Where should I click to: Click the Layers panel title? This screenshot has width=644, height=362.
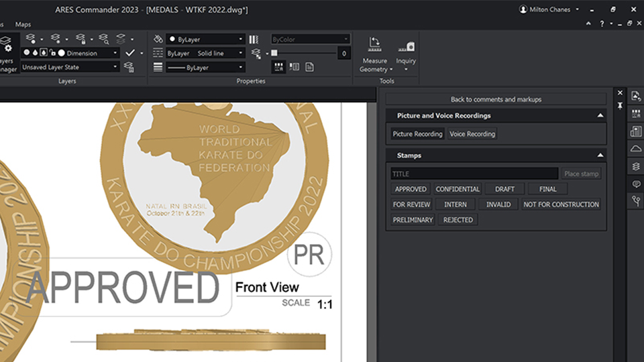[x=67, y=81]
